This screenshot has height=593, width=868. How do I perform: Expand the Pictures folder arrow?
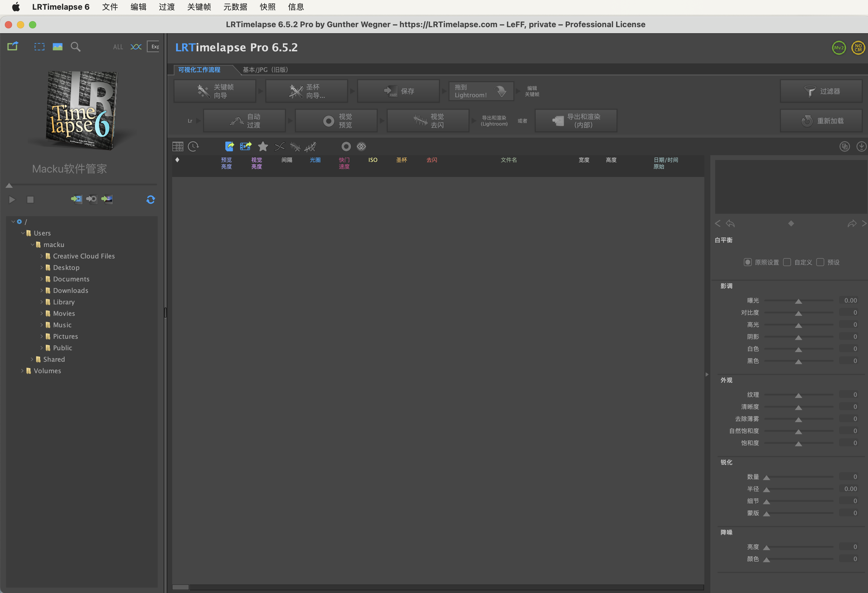pos(41,336)
